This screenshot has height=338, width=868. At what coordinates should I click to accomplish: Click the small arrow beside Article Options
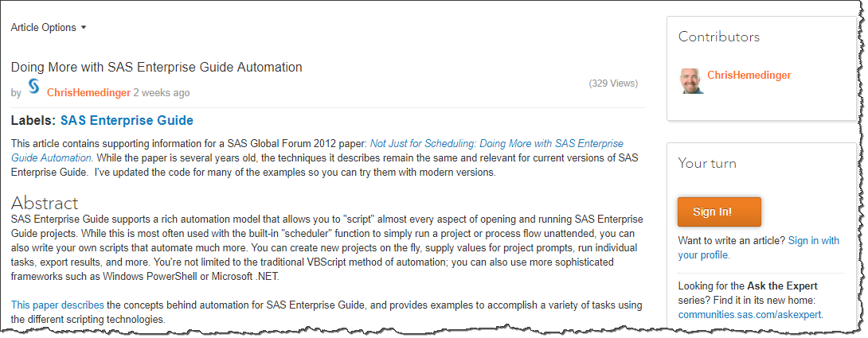pyautogui.click(x=84, y=27)
